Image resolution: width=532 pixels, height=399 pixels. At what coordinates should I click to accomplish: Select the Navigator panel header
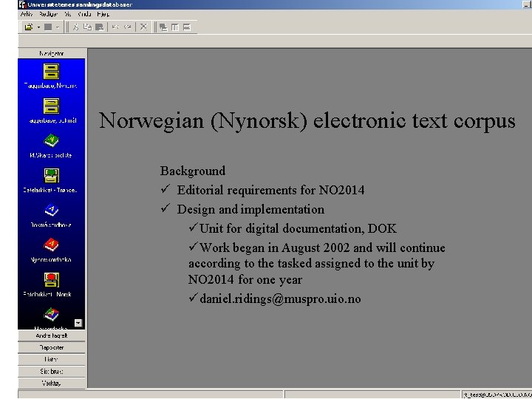pos(52,53)
